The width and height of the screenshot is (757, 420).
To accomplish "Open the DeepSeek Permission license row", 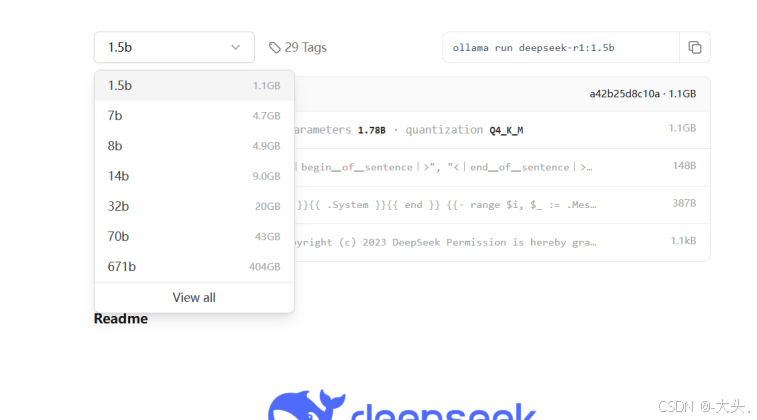I will pos(502,242).
